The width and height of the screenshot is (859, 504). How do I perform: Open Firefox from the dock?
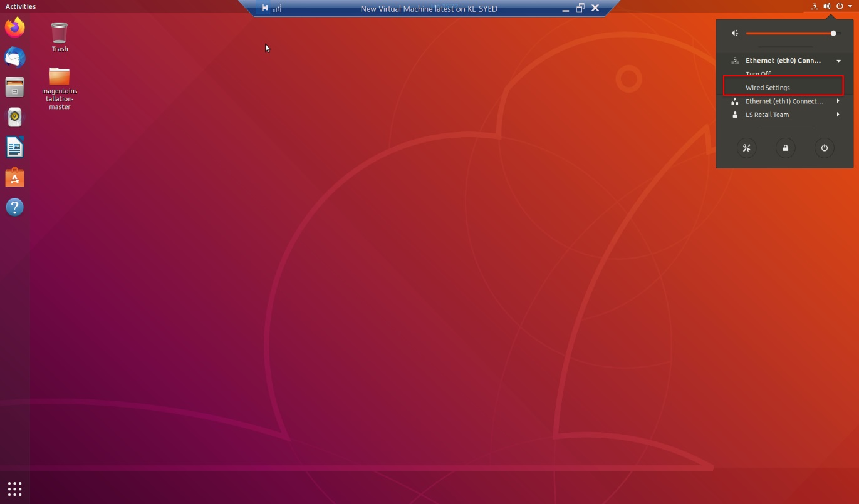click(x=14, y=27)
